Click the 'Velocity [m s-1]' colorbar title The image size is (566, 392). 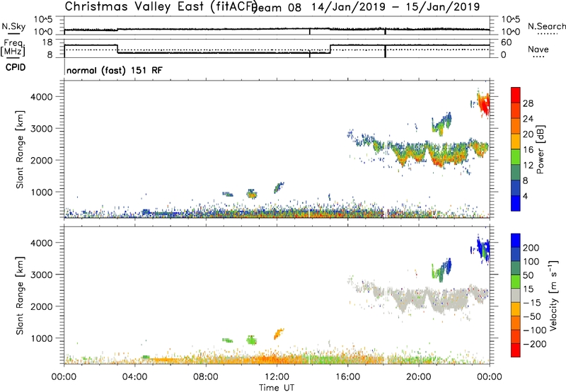tap(553, 295)
